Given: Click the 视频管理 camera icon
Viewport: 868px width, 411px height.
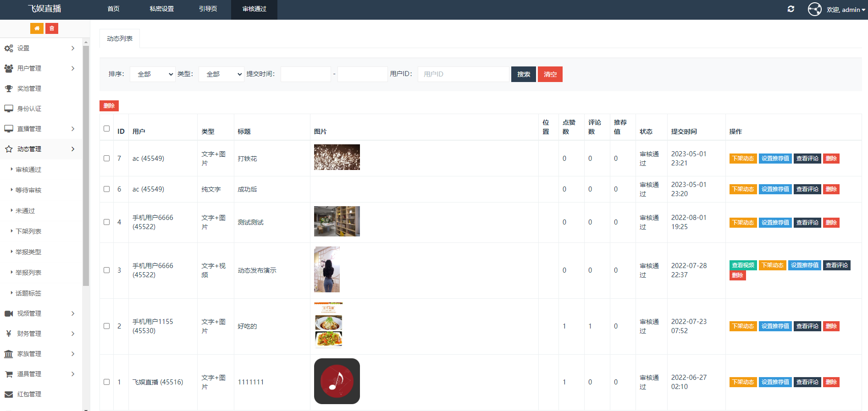Looking at the screenshot, I should [x=9, y=313].
